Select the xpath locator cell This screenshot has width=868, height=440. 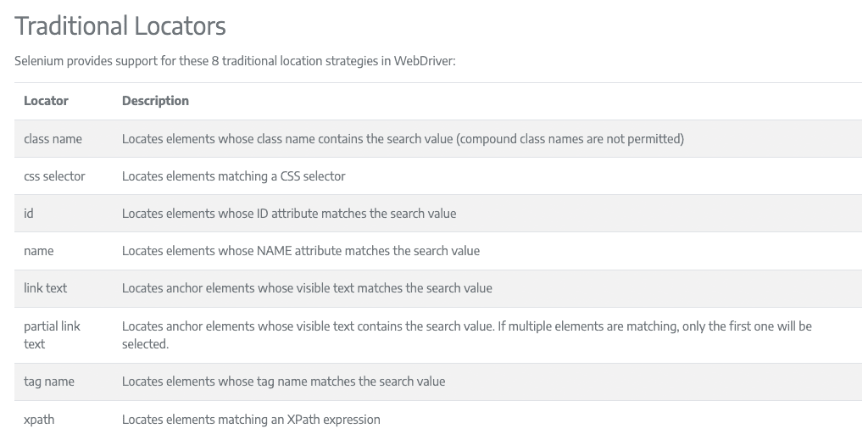point(39,420)
